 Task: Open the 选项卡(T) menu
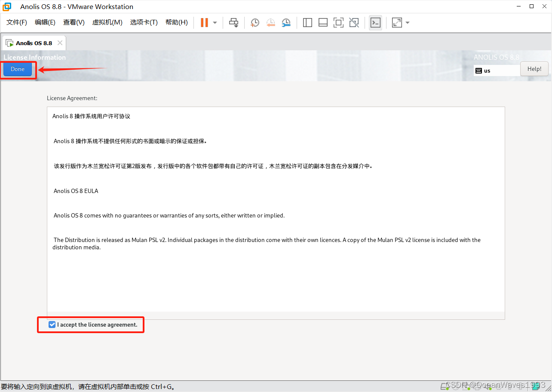click(x=144, y=22)
